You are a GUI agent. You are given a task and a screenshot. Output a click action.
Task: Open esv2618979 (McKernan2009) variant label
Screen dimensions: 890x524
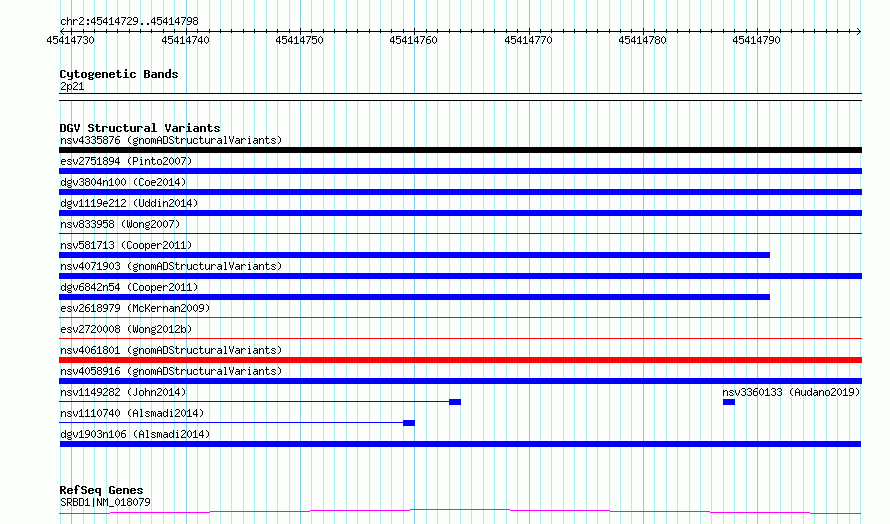coord(135,308)
